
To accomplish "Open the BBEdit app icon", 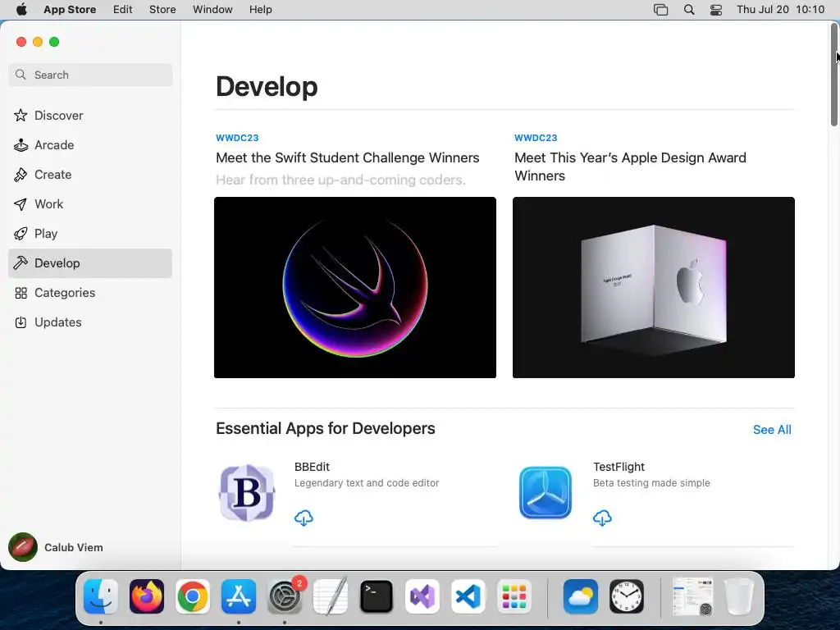I will pyautogui.click(x=247, y=493).
